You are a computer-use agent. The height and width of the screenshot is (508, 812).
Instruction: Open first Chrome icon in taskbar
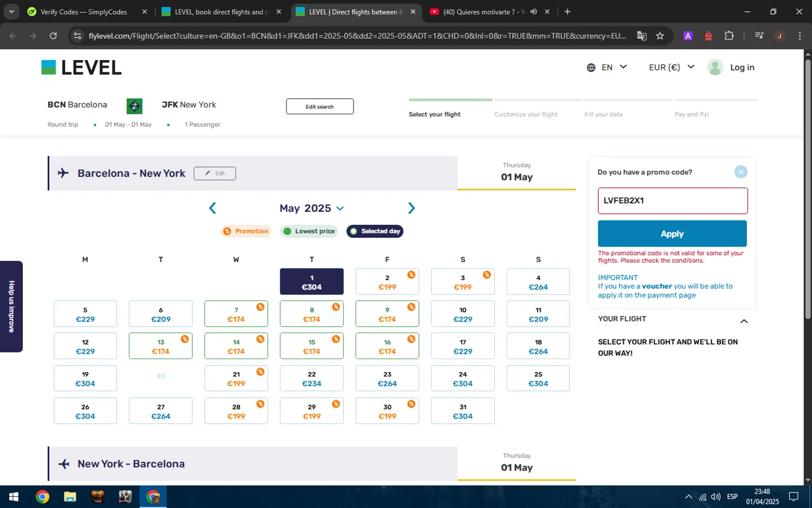click(42, 497)
